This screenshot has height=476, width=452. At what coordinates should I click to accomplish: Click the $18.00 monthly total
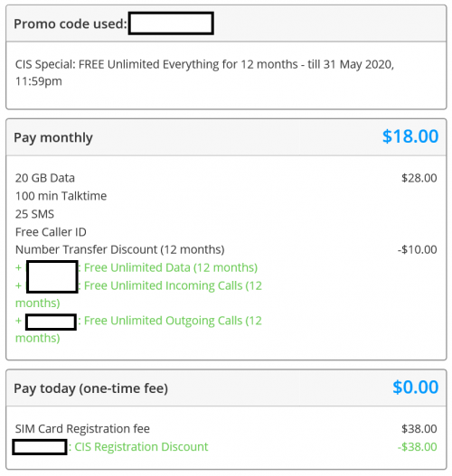(x=410, y=136)
